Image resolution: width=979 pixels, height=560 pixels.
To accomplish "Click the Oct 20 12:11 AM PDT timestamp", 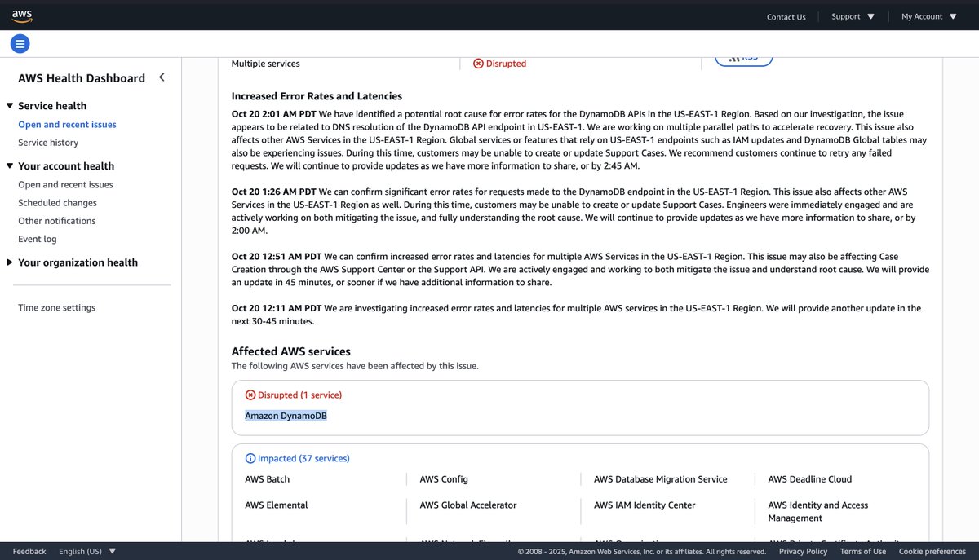I will point(277,308).
